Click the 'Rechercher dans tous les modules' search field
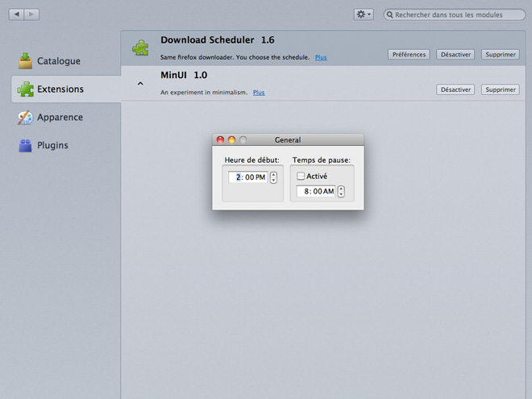 click(x=455, y=15)
